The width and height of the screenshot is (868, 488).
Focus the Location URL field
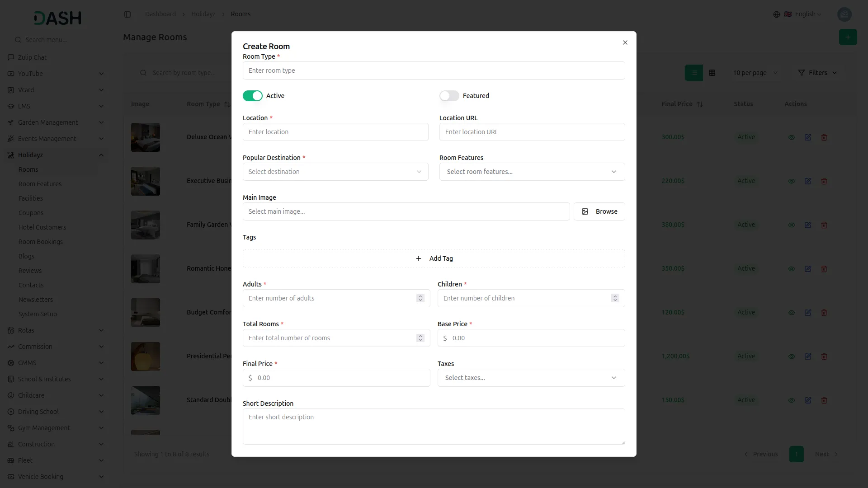pos(532,132)
